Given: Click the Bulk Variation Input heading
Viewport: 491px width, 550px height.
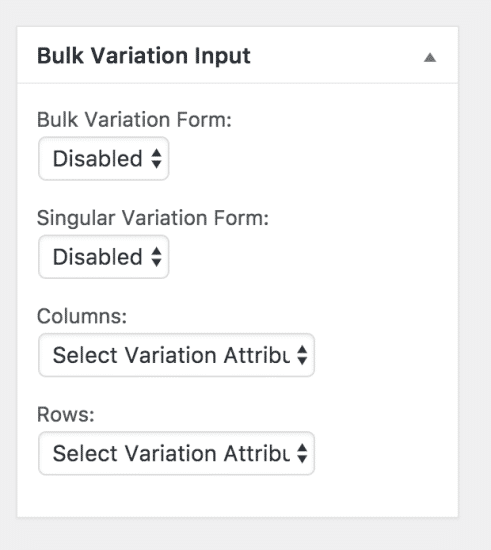Looking at the screenshot, I should pyautogui.click(x=144, y=56).
